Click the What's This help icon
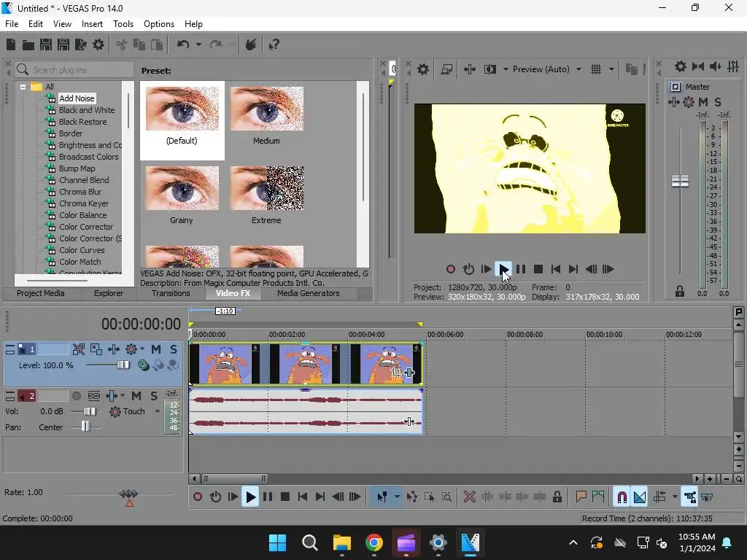This screenshot has height=560, width=747. pos(274,44)
